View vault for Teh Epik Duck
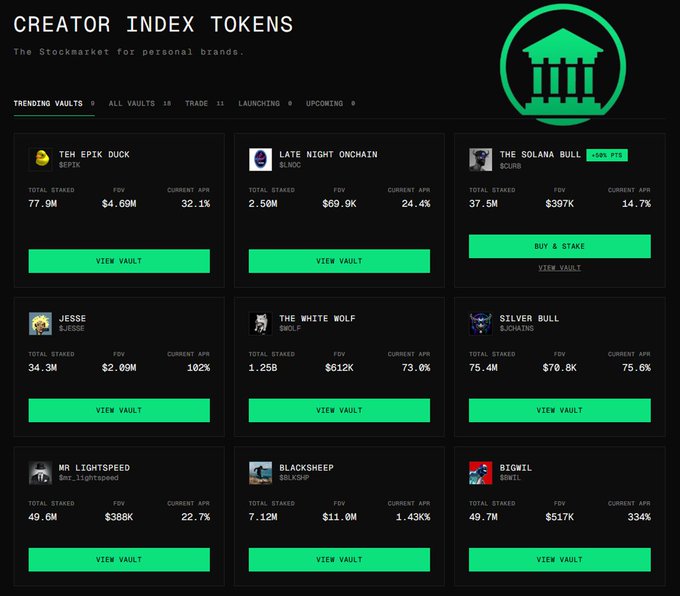The width and height of the screenshot is (680, 596). [119, 261]
